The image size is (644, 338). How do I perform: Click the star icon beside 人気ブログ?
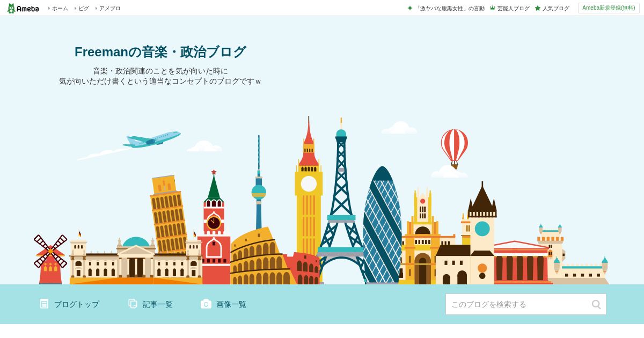point(538,8)
